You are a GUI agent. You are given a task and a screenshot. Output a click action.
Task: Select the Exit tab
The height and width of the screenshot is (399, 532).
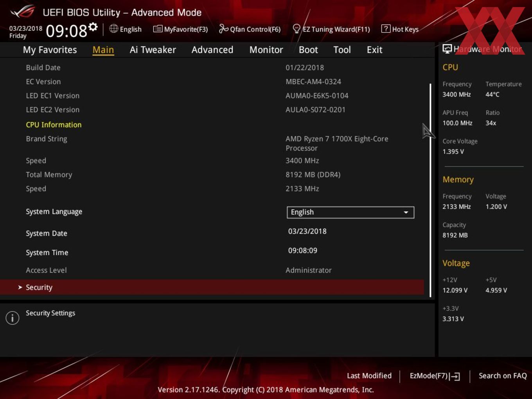coord(374,50)
